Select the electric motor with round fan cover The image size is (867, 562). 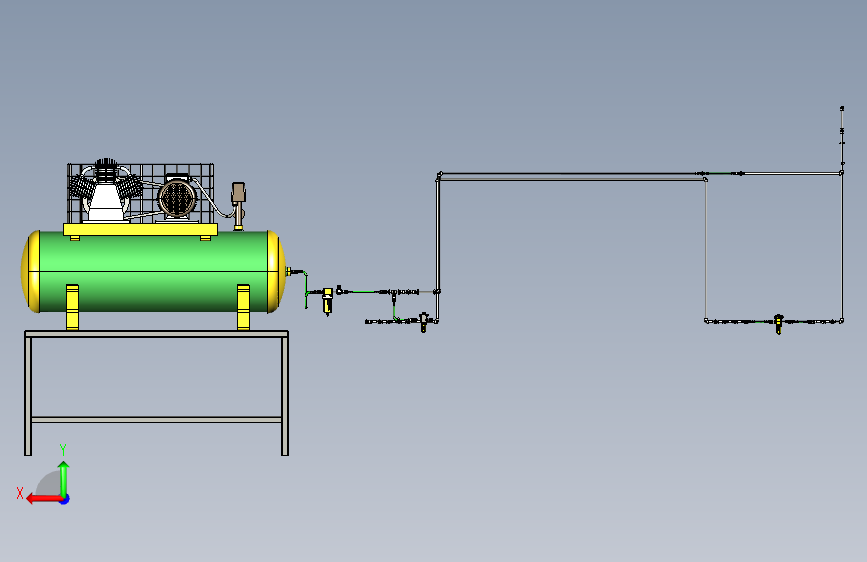click(x=177, y=197)
